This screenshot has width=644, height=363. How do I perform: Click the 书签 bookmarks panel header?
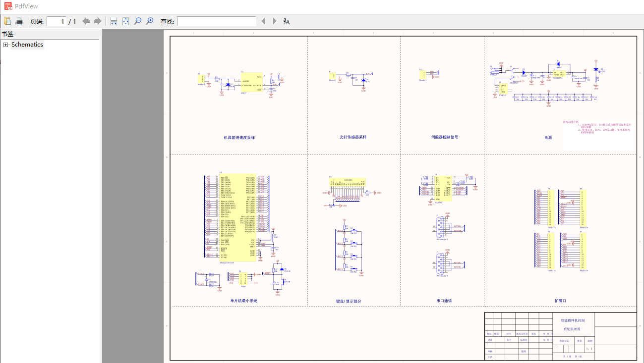pos(7,34)
